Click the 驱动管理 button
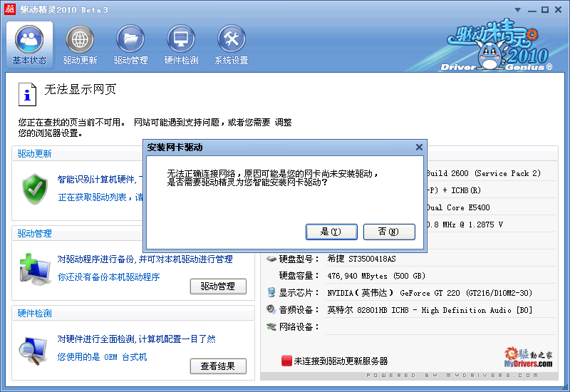Screen dimensions: 570x392 point(218,287)
